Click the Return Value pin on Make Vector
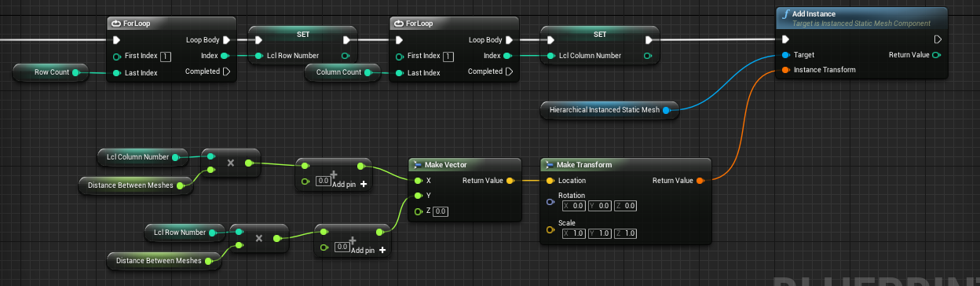The height and width of the screenshot is (286, 980). coord(510,181)
